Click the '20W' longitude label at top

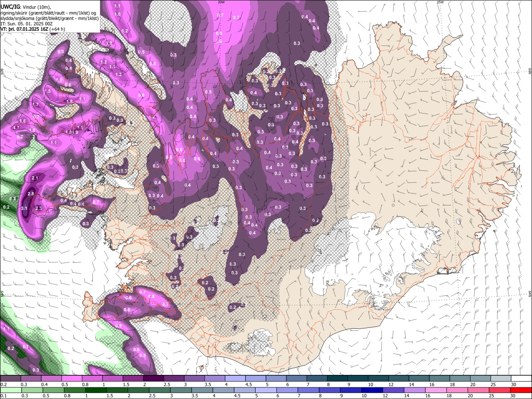[222, 2]
